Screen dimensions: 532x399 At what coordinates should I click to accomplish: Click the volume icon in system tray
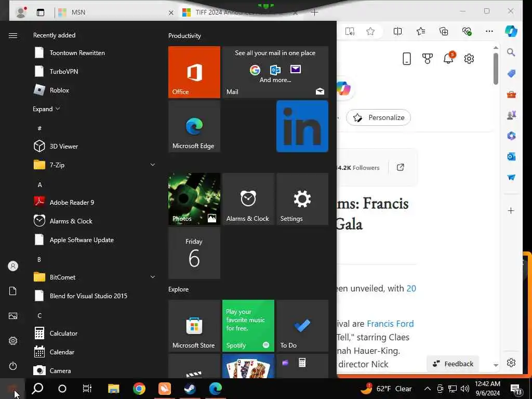click(x=465, y=389)
